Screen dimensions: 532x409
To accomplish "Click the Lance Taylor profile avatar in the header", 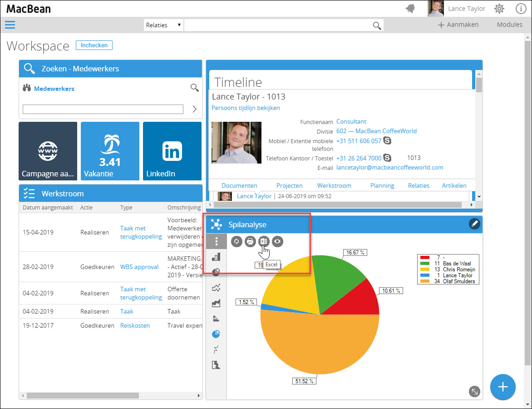I will pyautogui.click(x=436, y=9).
